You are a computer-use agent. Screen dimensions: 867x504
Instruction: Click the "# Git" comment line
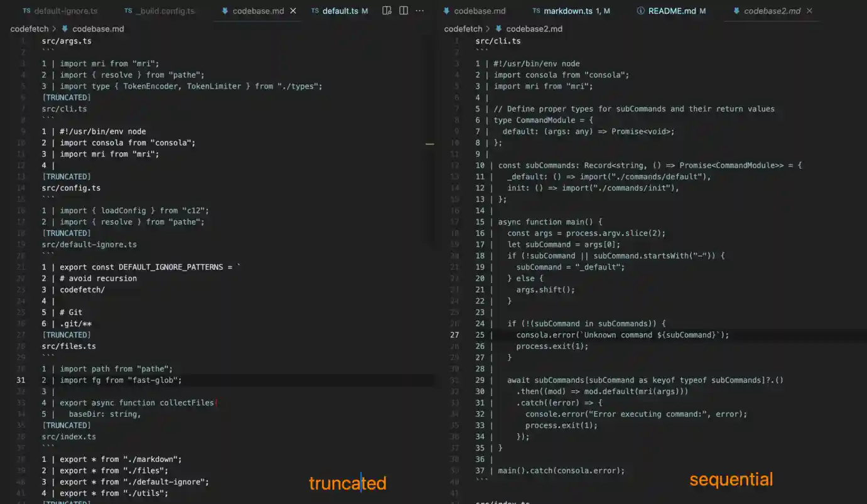click(x=62, y=313)
